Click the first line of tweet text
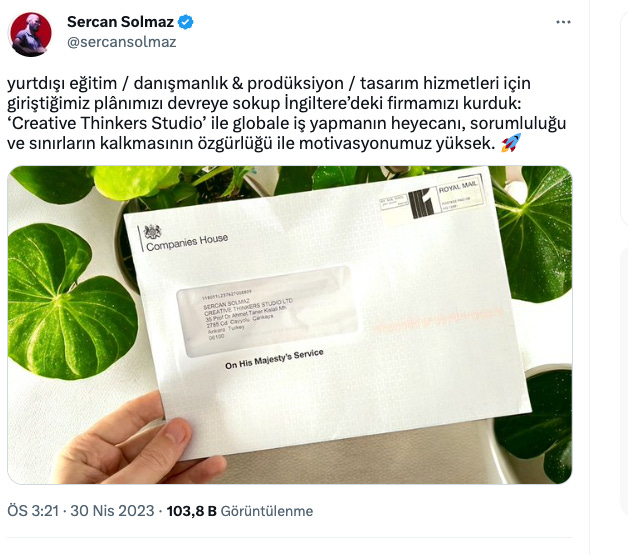628x555 pixels. pyautogui.click(x=269, y=83)
